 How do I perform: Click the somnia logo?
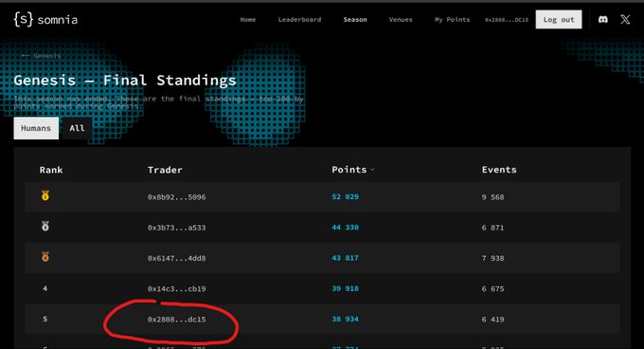click(45, 19)
